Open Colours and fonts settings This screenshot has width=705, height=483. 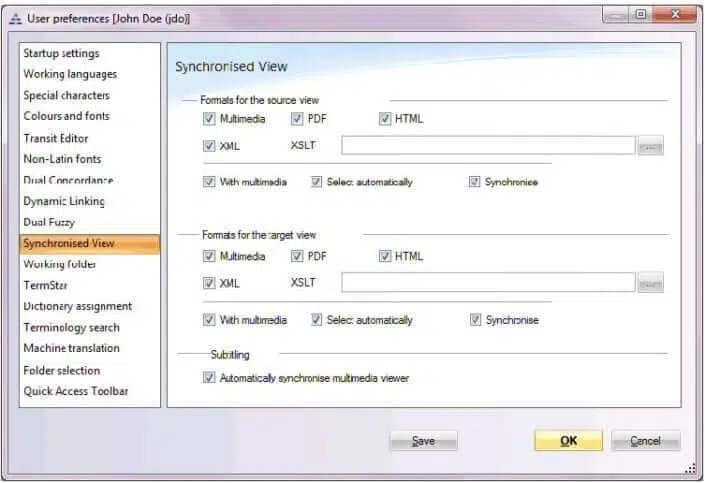(x=66, y=116)
